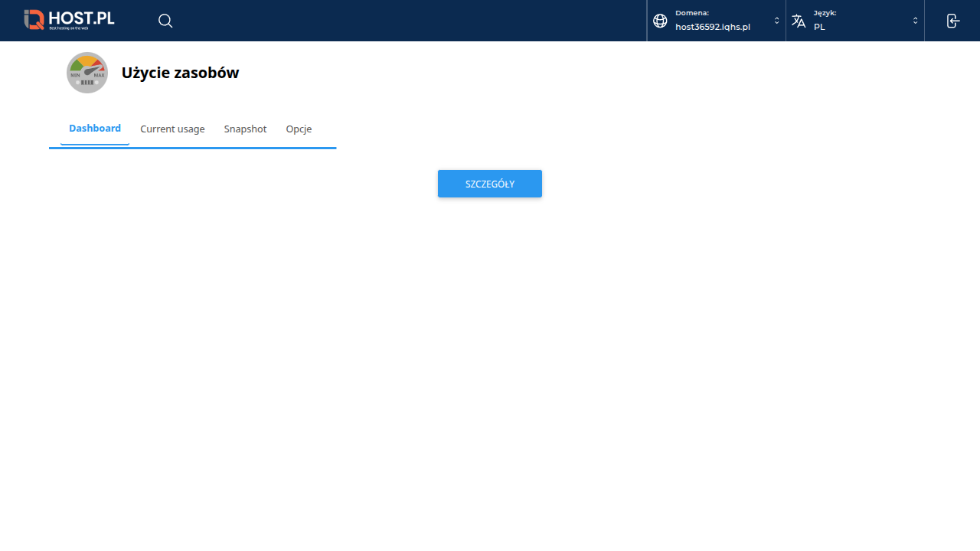
Task: Click the SZCZEGÓŁY button
Action: point(490,184)
